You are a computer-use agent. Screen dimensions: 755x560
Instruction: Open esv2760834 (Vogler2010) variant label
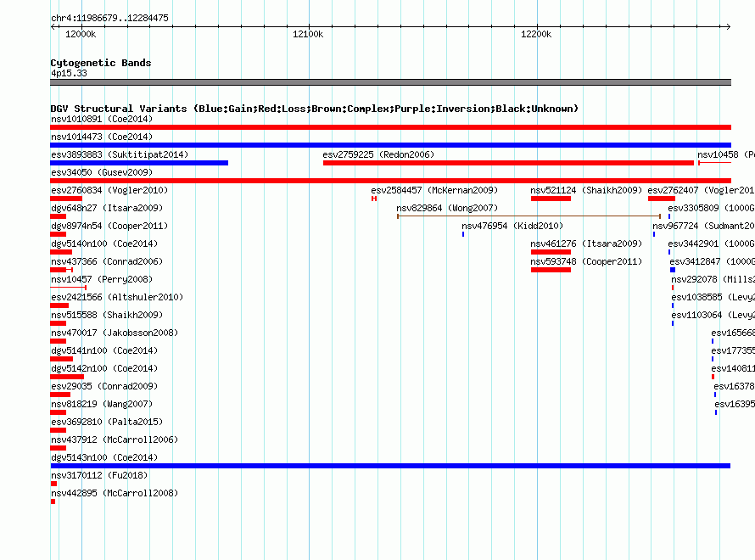(x=109, y=190)
